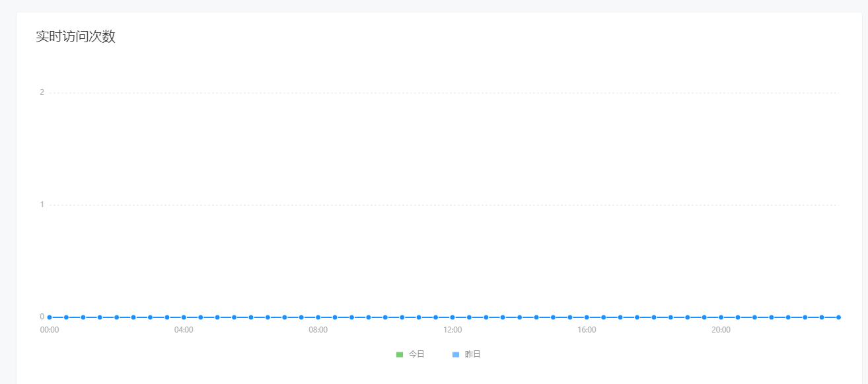Click the blue 昨日 legend color swatch
This screenshot has width=868, height=384.
pos(456,355)
